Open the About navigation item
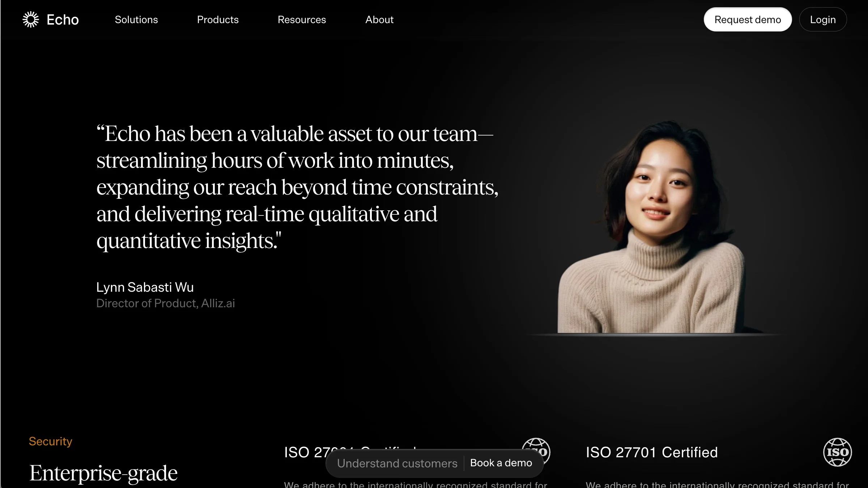Image resolution: width=868 pixels, height=488 pixels. [x=379, y=20]
